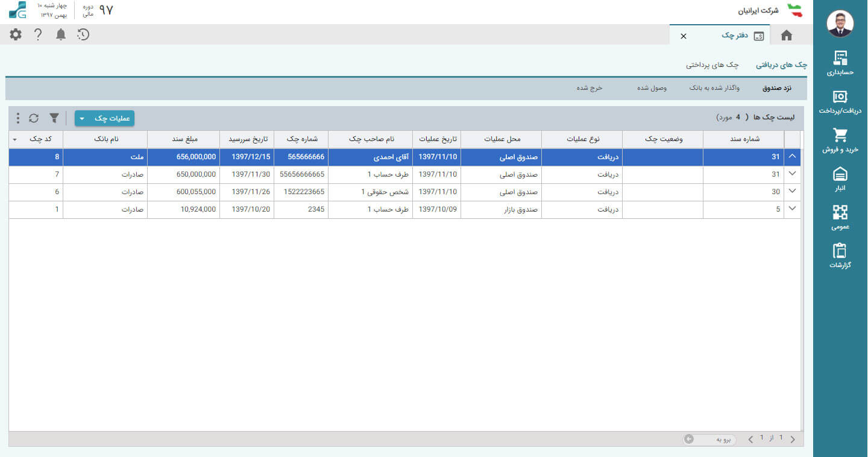Select the چک های دریافتی tab
The image size is (868, 457).
[x=782, y=65]
